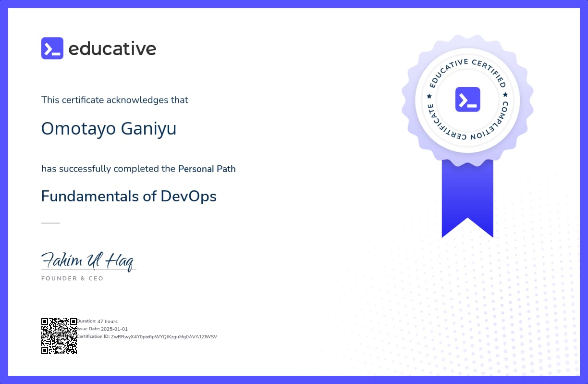Click the QR code
Viewport: 588px width, 384px height.
pyautogui.click(x=59, y=335)
